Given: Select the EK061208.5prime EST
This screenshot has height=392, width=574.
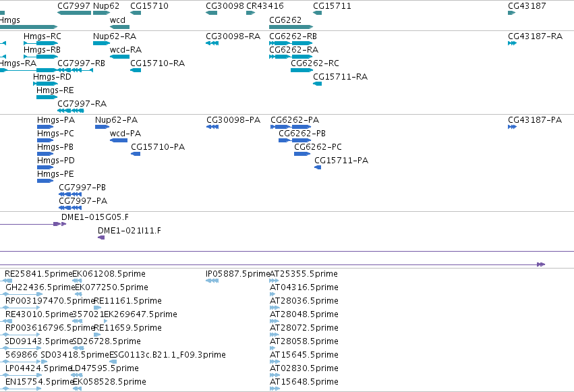Looking at the screenshot, I should tap(77, 281).
